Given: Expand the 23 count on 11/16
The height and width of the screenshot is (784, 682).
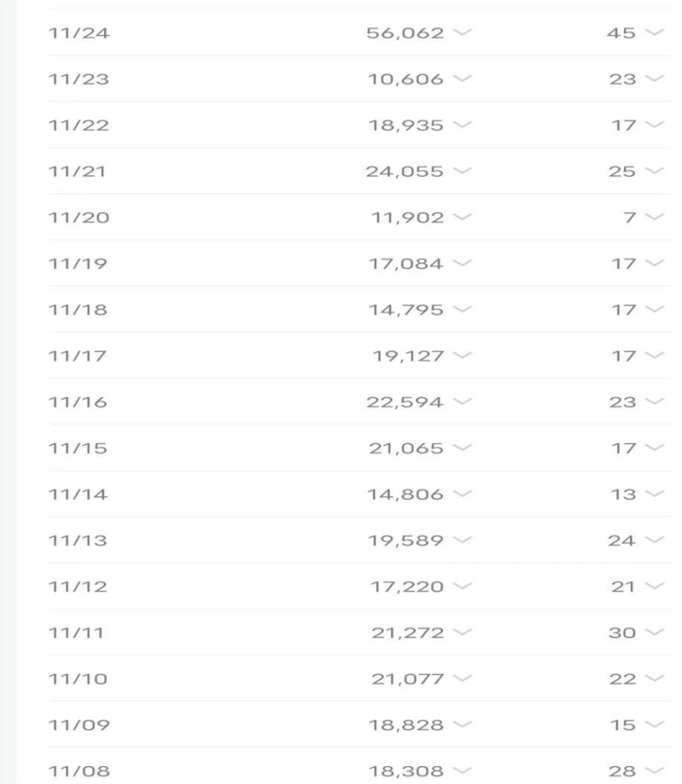Looking at the screenshot, I should click(x=655, y=403).
